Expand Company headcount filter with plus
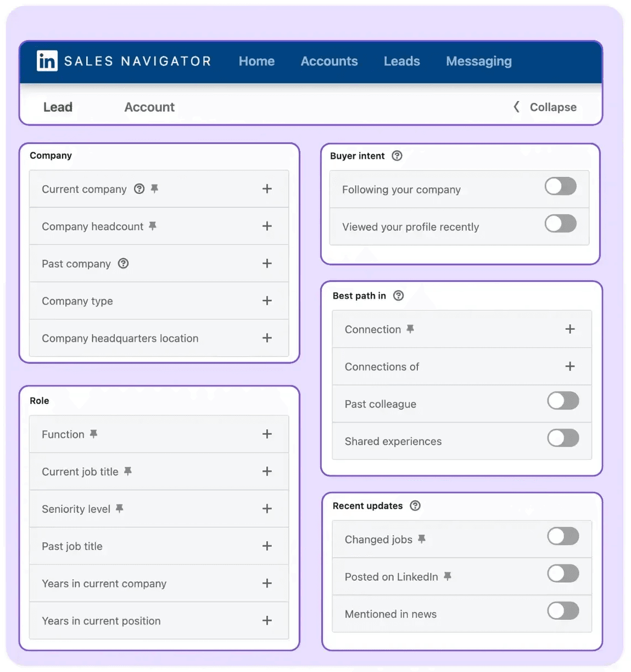The image size is (631, 672). (267, 226)
